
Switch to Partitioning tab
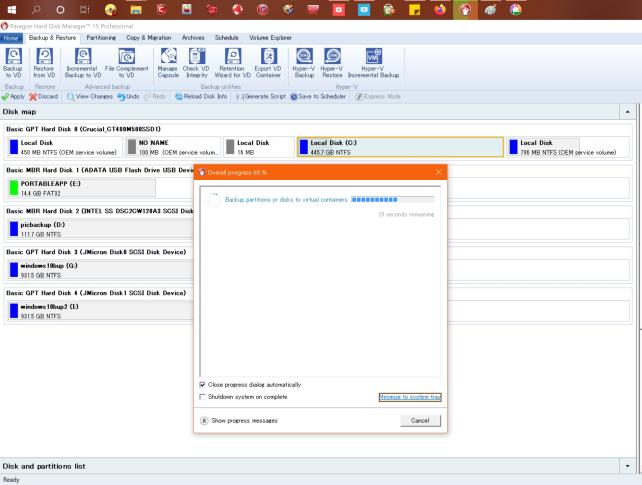[x=101, y=38]
